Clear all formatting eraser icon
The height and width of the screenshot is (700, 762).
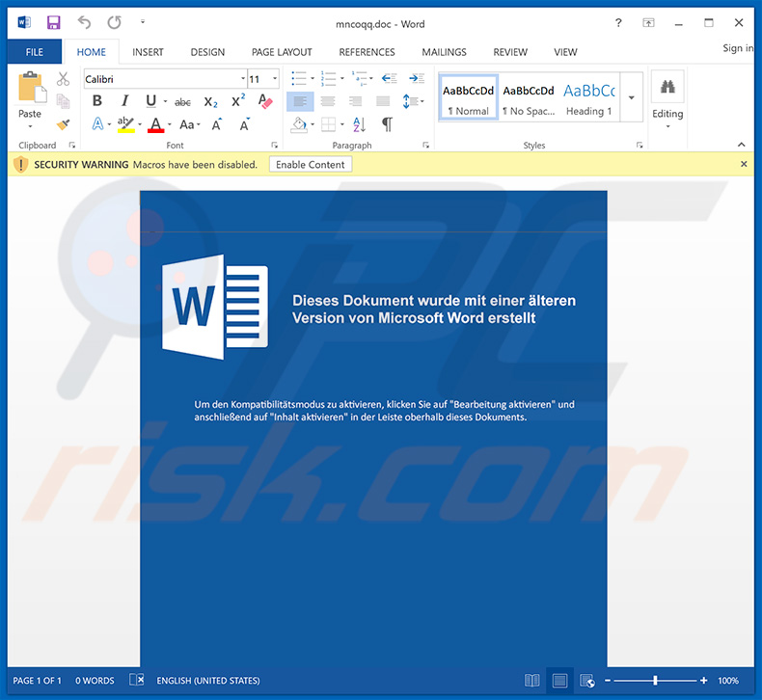coord(265,101)
